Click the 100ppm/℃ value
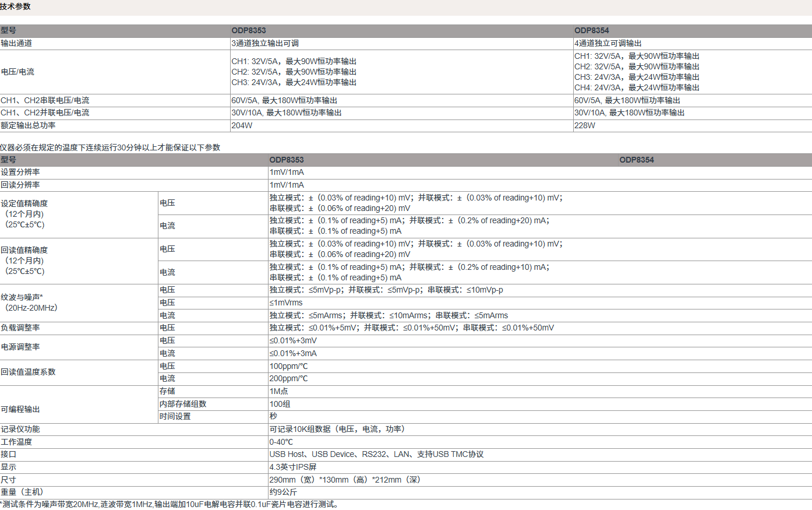Viewport: 812px width, 510px height. [x=288, y=366]
